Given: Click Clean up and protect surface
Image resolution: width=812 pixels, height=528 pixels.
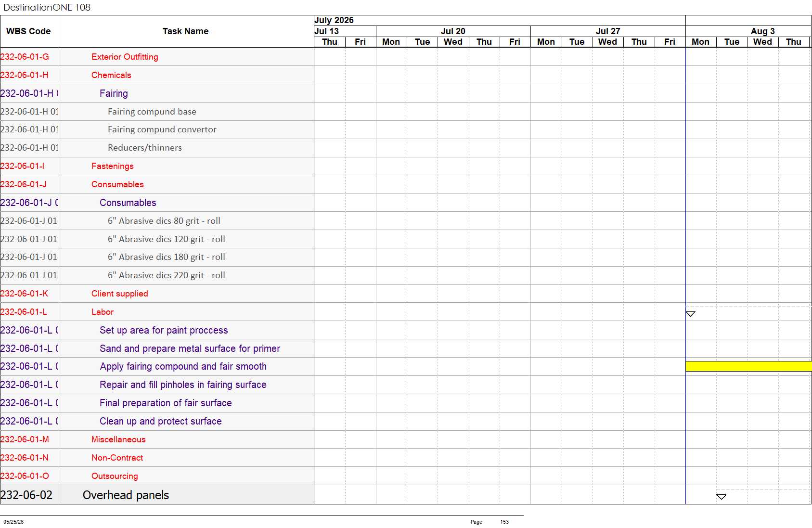Looking at the screenshot, I should click(x=161, y=421).
